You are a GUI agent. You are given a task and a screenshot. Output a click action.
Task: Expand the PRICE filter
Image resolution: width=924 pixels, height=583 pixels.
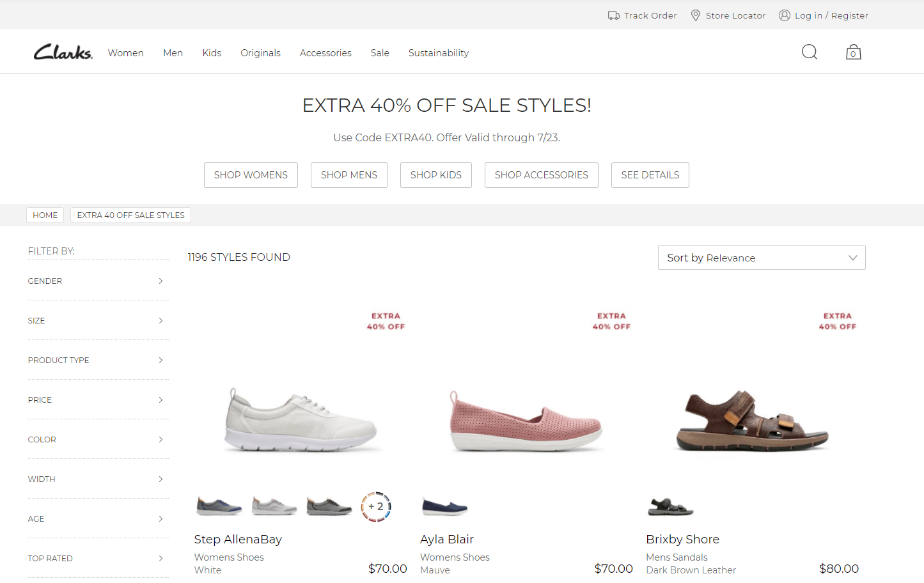pyautogui.click(x=98, y=400)
